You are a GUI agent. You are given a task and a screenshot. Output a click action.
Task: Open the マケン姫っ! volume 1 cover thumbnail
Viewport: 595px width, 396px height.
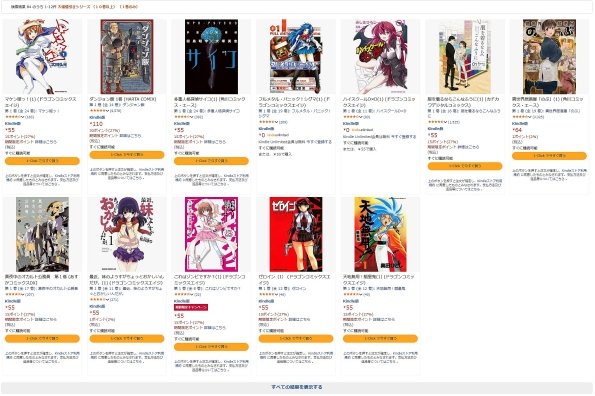coord(42,57)
